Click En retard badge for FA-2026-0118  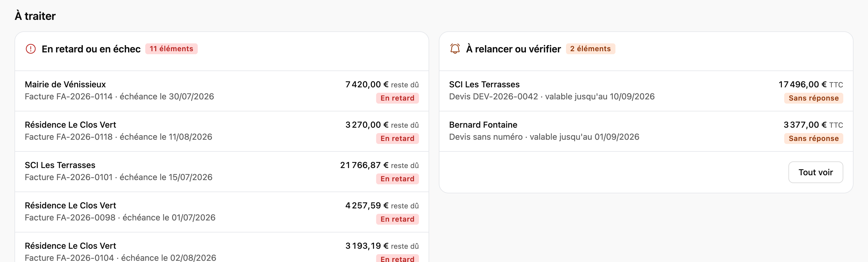tap(397, 139)
